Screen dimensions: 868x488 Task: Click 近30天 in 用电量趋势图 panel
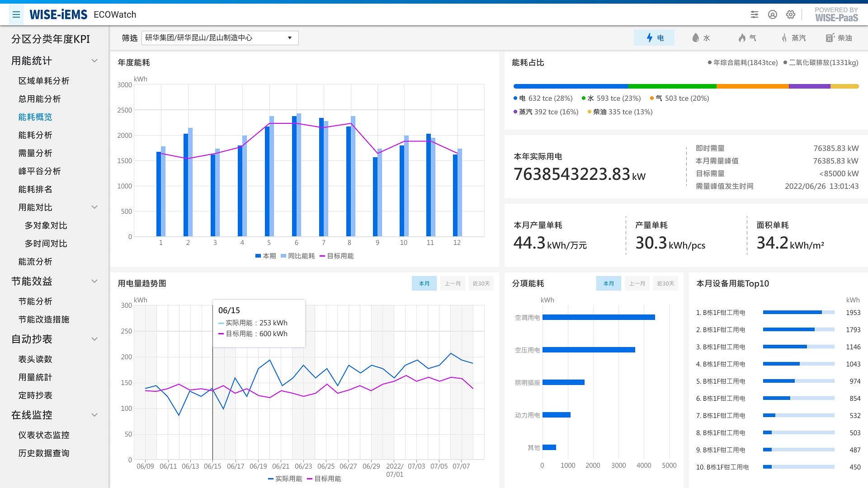481,283
